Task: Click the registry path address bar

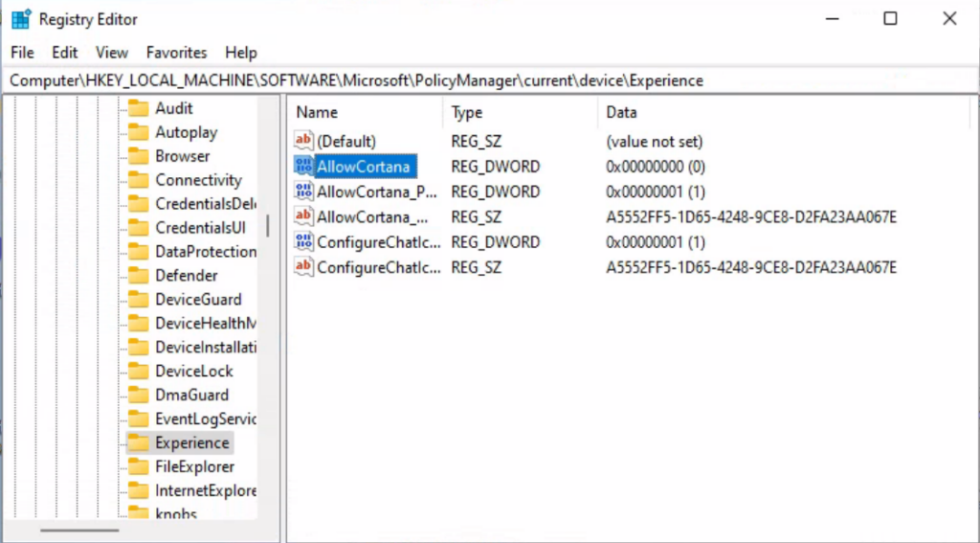Action: 490,80
